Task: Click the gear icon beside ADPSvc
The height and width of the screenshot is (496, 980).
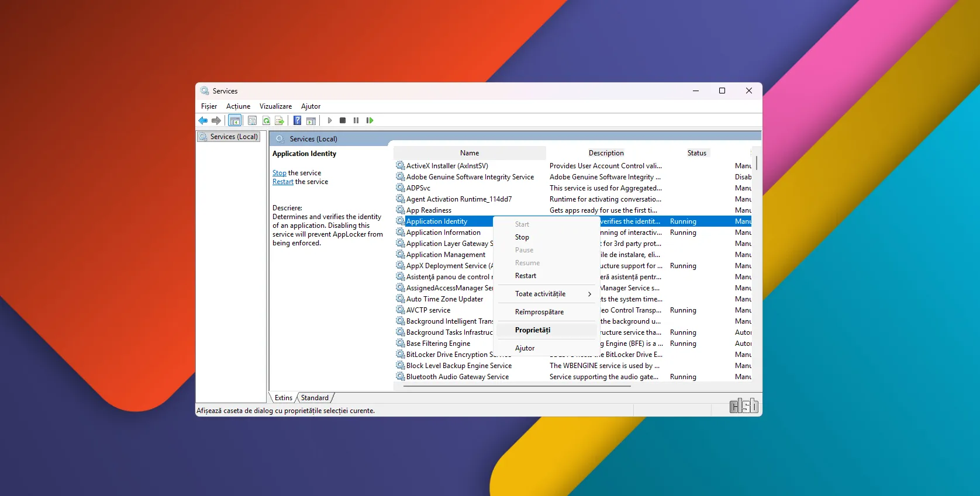Action: click(400, 188)
